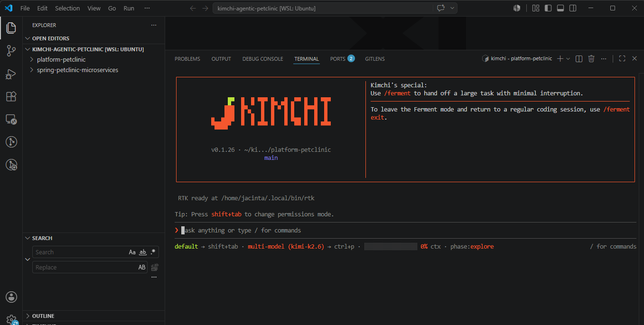Switch to the Problems tab
The height and width of the screenshot is (325, 644).
coord(187,59)
